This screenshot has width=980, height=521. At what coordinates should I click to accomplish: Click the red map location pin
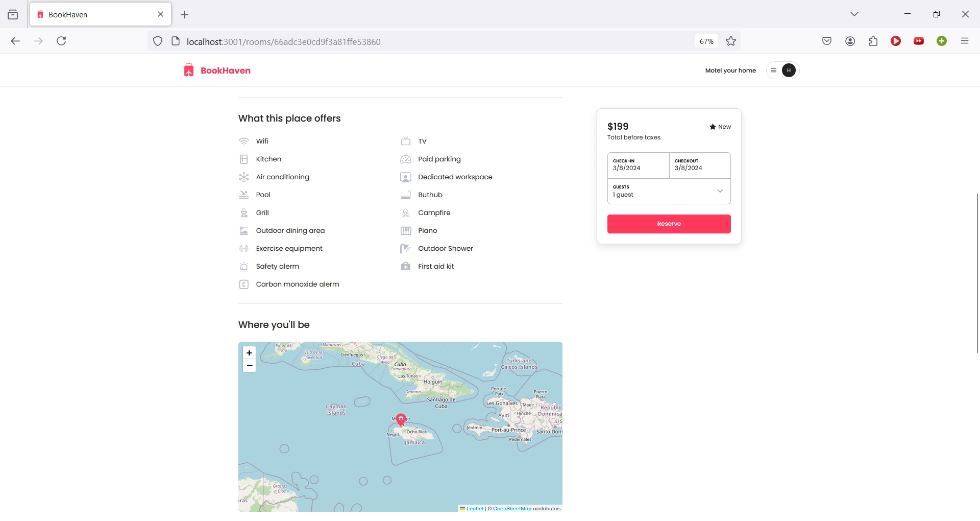tap(401, 420)
